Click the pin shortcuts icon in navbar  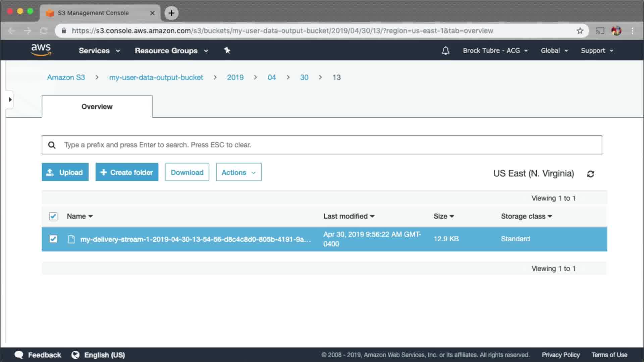(x=227, y=50)
